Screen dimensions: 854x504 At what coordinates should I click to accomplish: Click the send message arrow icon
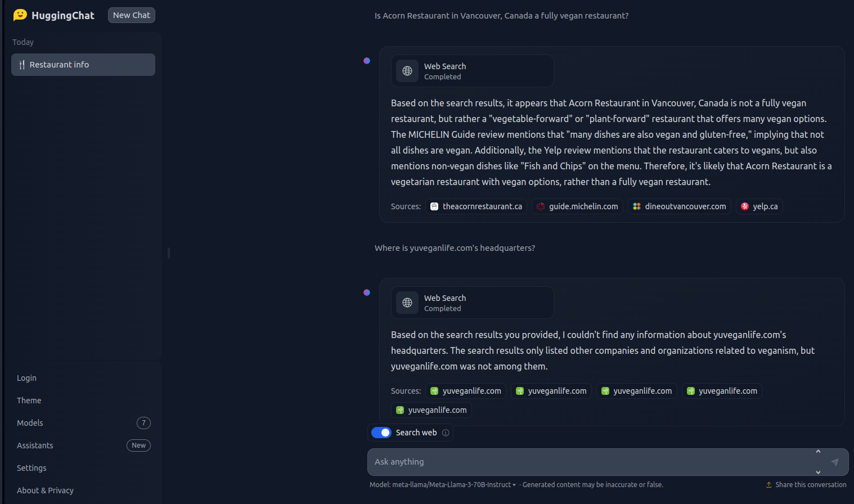pos(835,462)
